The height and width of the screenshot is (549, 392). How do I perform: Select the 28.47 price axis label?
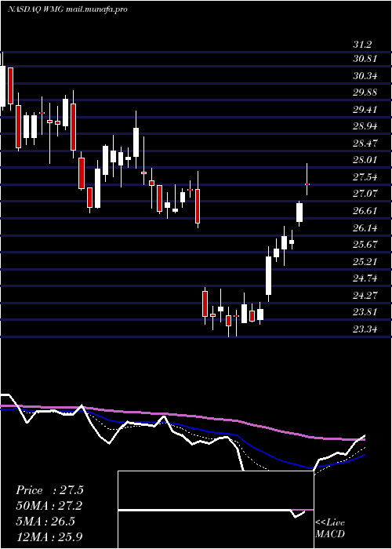click(365, 143)
